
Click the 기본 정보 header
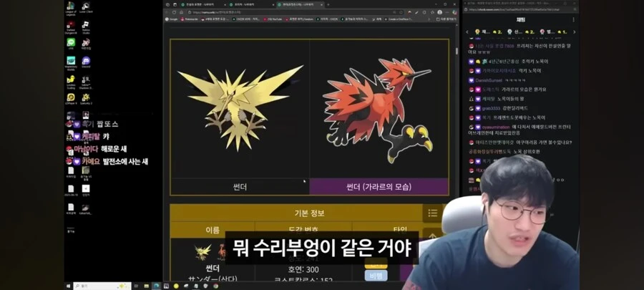coord(309,213)
